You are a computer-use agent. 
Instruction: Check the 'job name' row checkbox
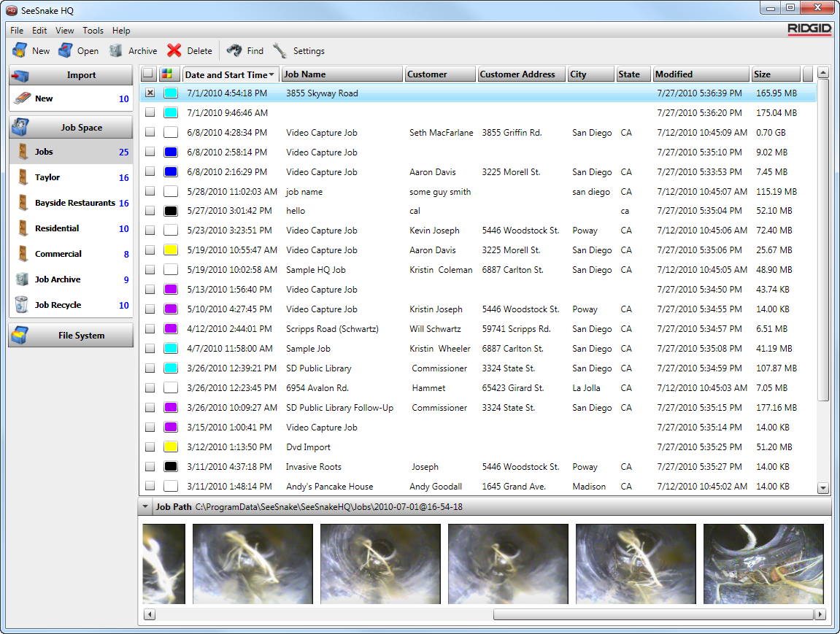point(150,191)
